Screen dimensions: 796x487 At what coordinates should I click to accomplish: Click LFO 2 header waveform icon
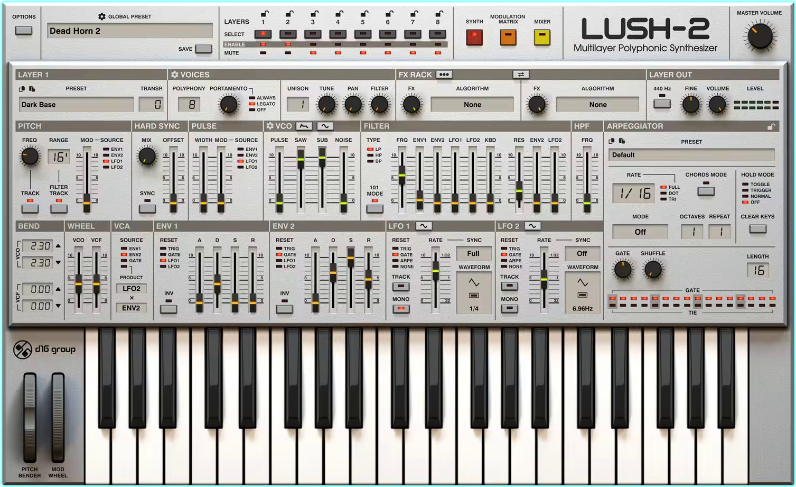(532, 226)
